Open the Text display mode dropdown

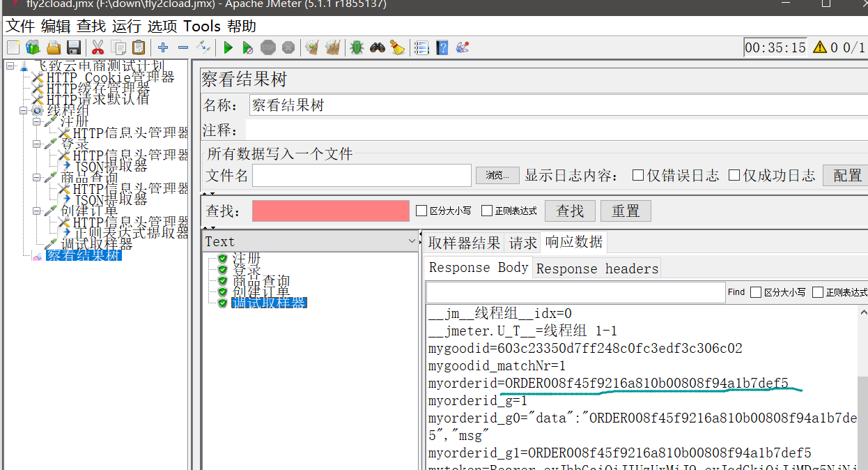click(x=411, y=241)
